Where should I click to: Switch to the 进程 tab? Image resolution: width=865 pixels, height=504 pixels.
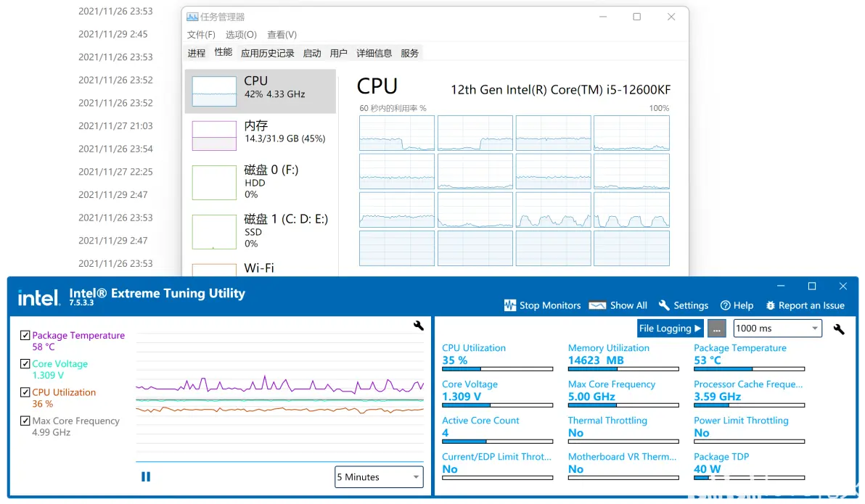coord(197,53)
